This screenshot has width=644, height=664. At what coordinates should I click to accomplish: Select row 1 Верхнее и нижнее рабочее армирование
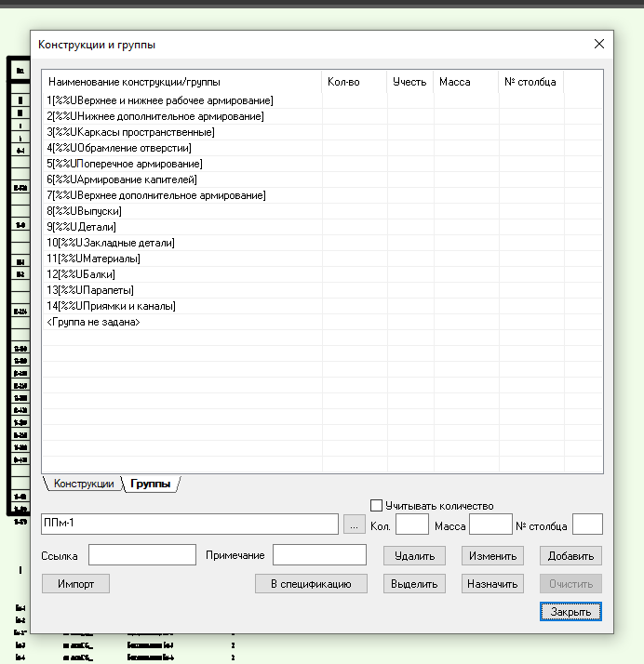322,100
